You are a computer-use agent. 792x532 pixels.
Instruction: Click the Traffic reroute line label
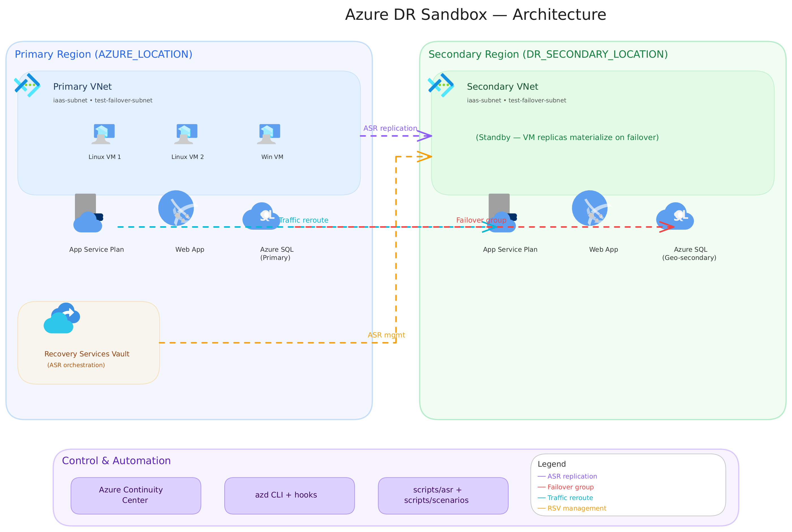click(x=304, y=220)
